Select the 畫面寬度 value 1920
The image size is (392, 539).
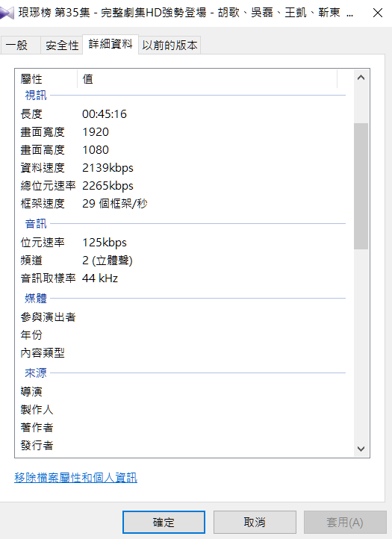tap(96, 132)
